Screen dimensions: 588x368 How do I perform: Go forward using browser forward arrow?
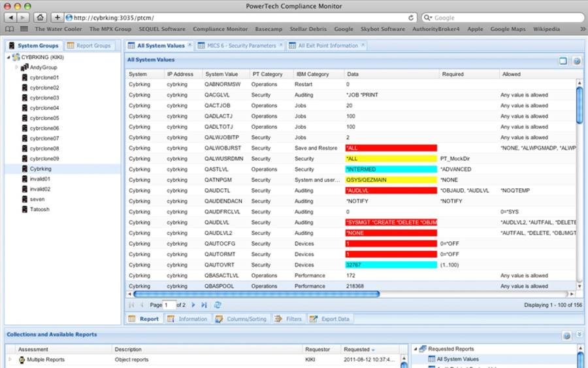click(x=24, y=18)
